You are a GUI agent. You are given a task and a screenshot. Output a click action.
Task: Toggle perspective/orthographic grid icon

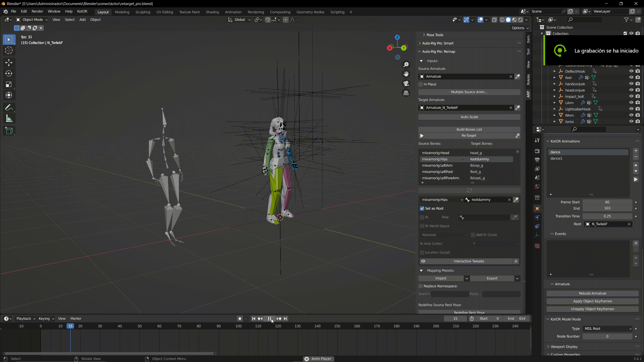coord(406,93)
